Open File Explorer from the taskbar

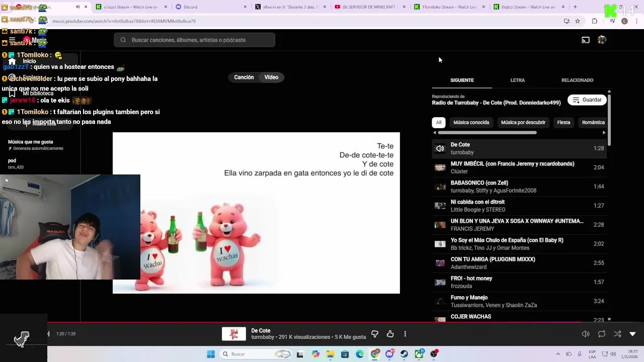[x=331, y=354]
